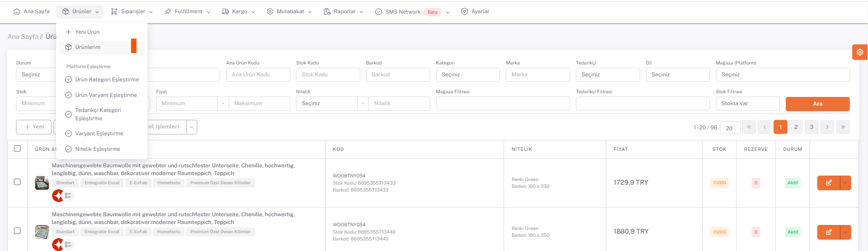Screen dimensions: 868x251
Task: Click edit icon for second product row
Action: 828,232
